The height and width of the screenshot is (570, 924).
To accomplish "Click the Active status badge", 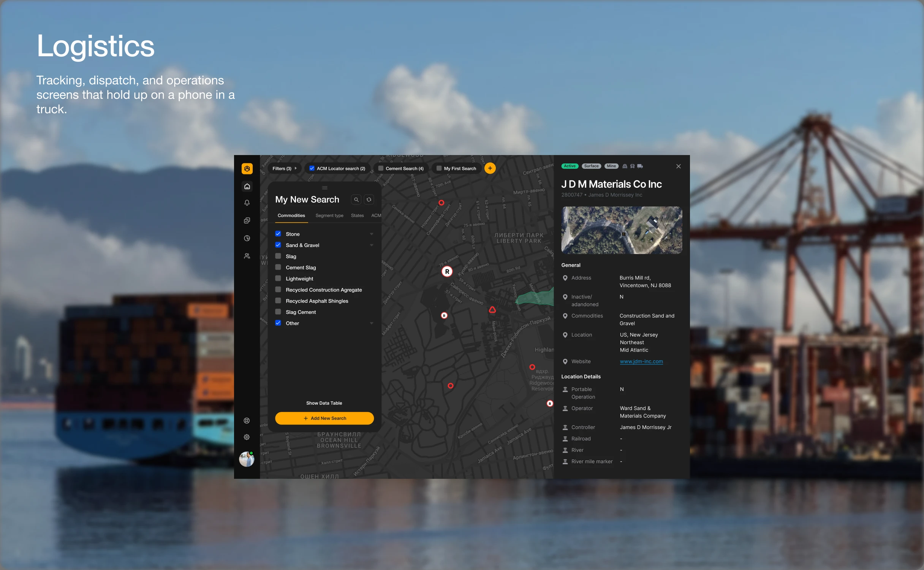I will tap(570, 166).
